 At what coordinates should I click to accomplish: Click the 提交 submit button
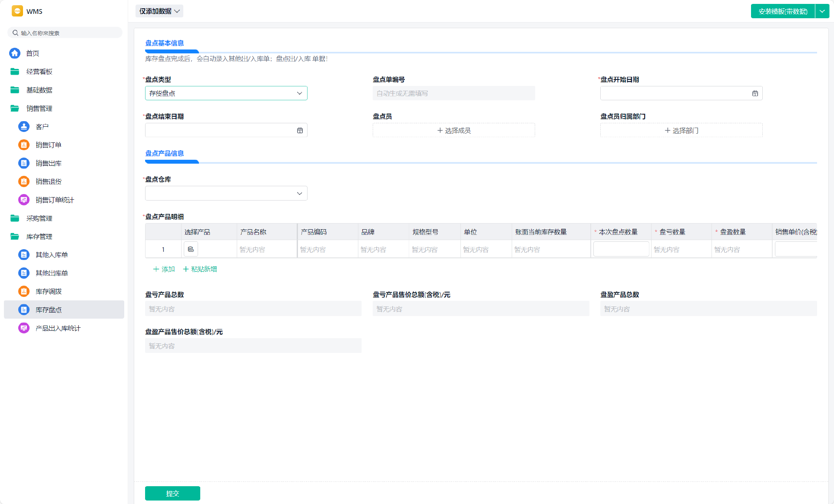tap(172, 493)
